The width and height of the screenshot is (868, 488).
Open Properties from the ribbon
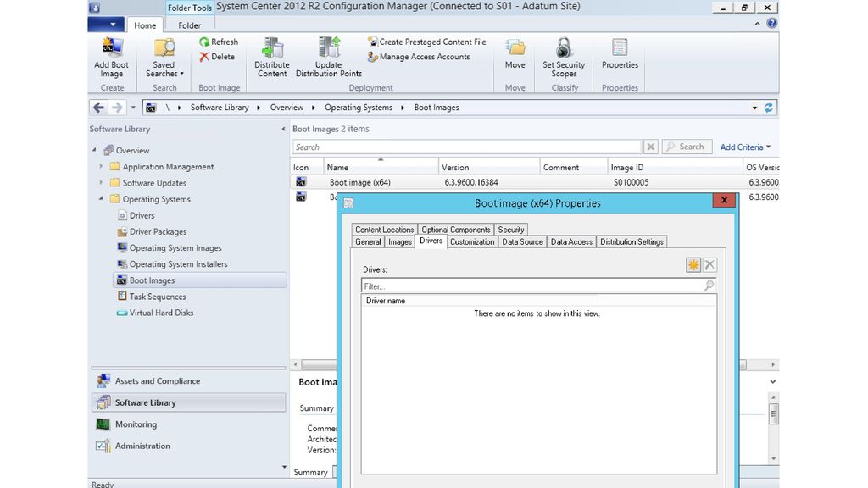pos(620,53)
